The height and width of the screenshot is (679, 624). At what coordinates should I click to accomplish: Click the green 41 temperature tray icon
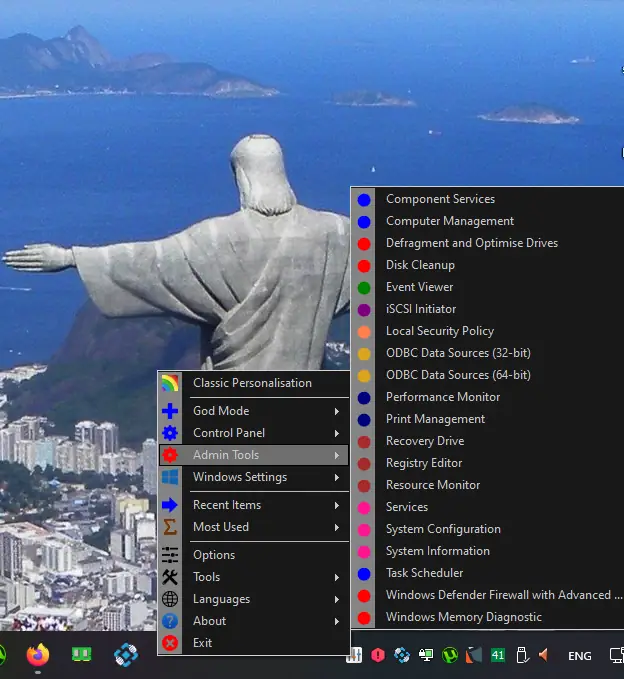click(498, 655)
